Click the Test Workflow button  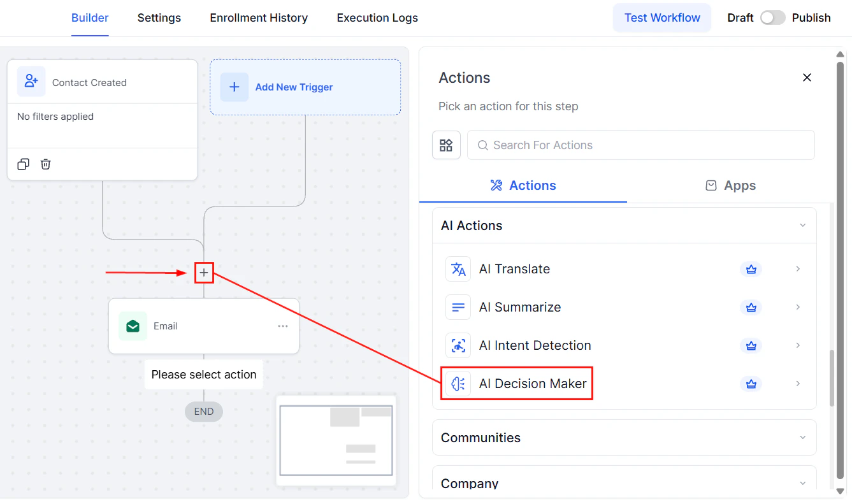661,17
